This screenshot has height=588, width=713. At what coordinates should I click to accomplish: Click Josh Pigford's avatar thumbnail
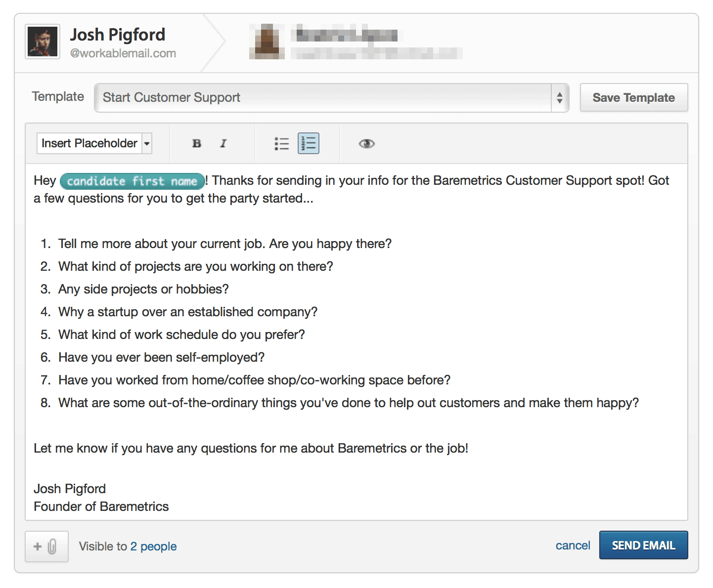[43, 42]
